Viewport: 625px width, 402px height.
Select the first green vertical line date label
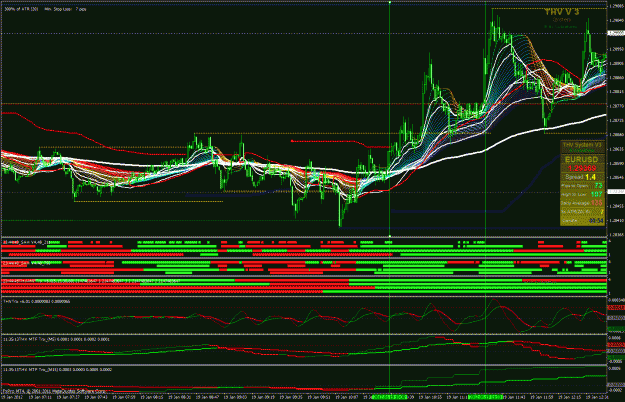pos(389,397)
